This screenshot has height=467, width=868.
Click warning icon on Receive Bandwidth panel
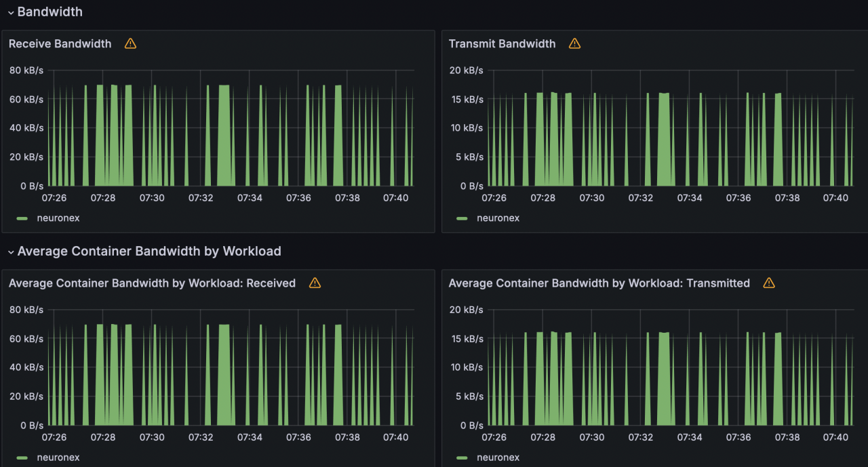coord(131,44)
